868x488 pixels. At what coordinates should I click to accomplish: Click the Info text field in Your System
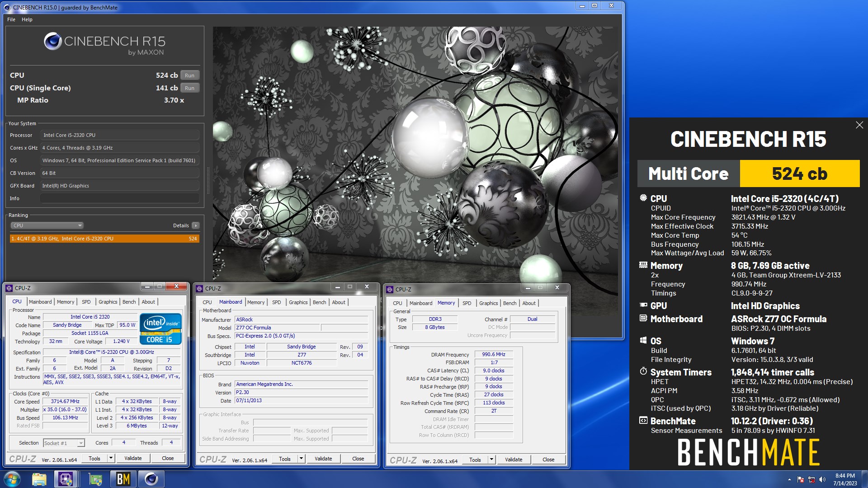tap(120, 198)
